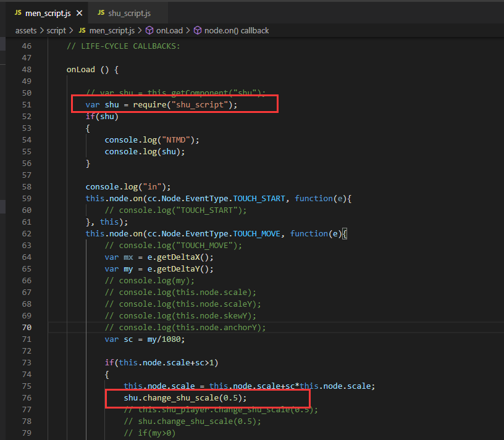Click line number 48 in the gutter
Viewport: 504px width, 440px height.
[27, 70]
